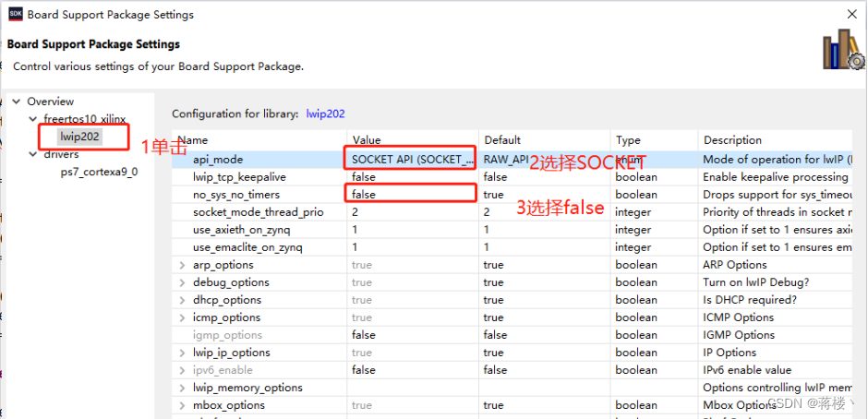Click the Value column header
This screenshot has width=868, height=419.
tap(413, 140)
